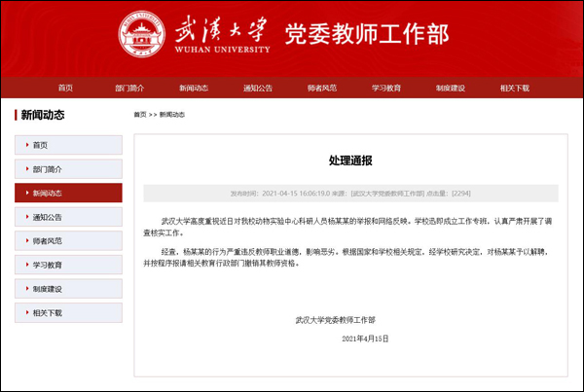Screen dimensions: 584x392
Task: Click the source [武汉大学党委教师工作部] in info bar
Action: pyautogui.click(x=387, y=194)
